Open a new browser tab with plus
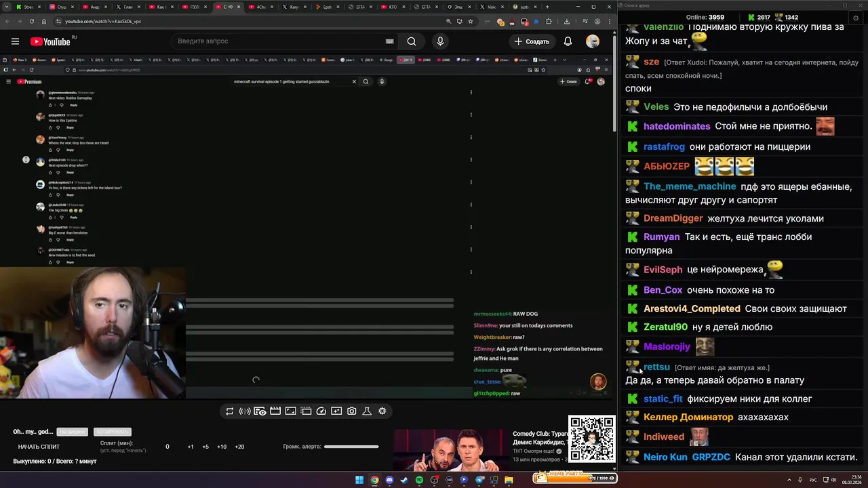The width and height of the screenshot is (868, 488). tap(547, 7)
